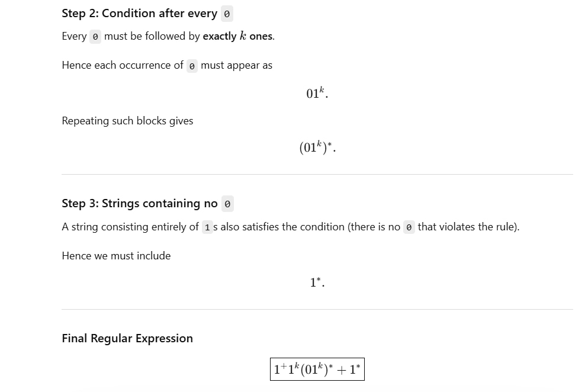
Task: Click the centered 01^k formula
Action: click(317, 93)
